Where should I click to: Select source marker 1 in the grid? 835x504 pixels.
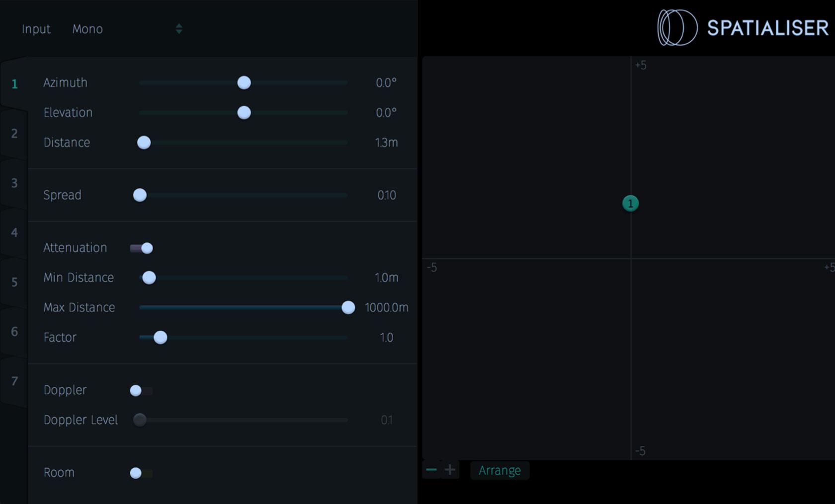[x=630, y=204]
